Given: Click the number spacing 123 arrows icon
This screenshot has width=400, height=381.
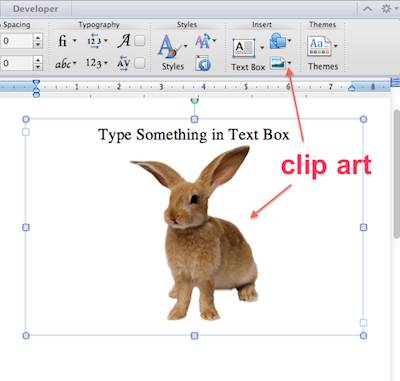Looking at the screenshot, I should (x=94, y=41).
